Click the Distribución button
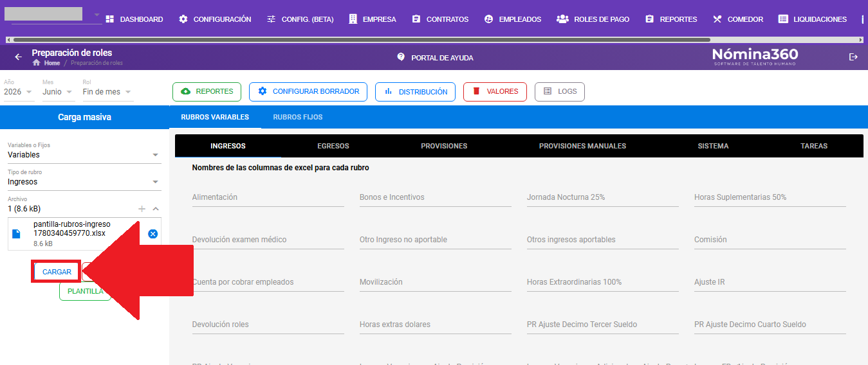 click(x=415, y=92)
